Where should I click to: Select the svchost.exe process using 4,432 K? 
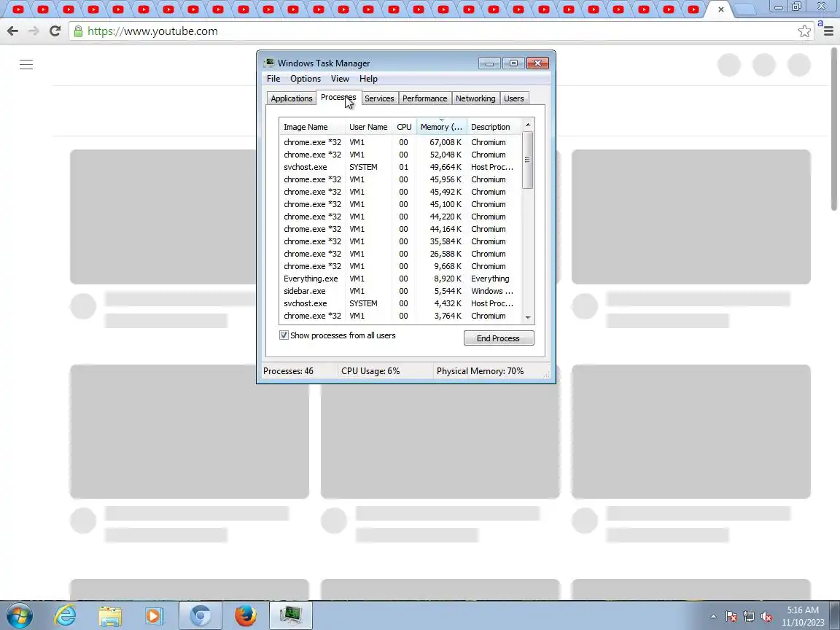point(400,303)
